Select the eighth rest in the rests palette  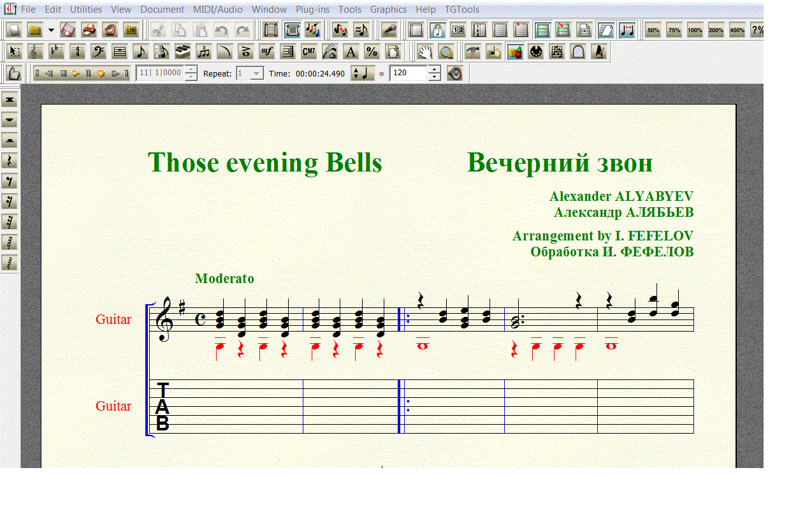tap(10, 181)
